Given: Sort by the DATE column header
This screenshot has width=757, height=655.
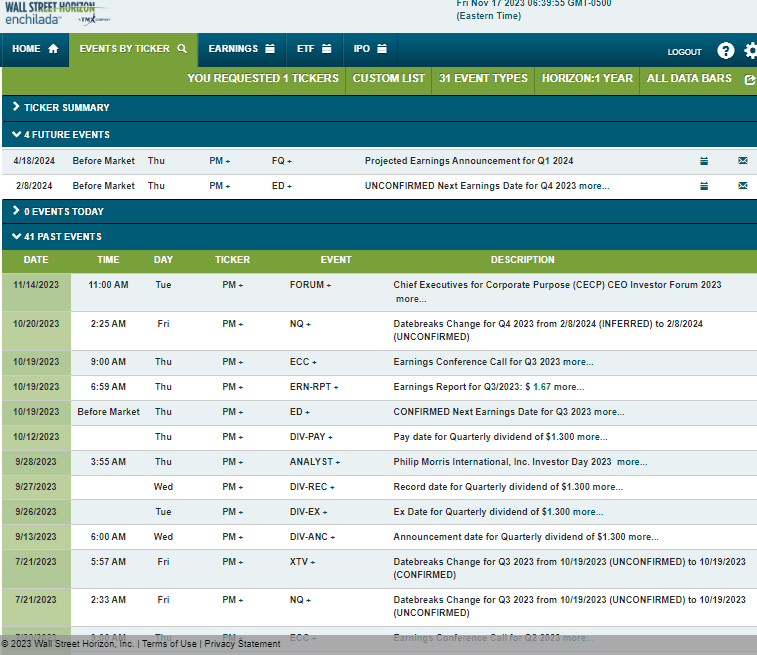Looking at the screenshot, I should pos(36,260).
